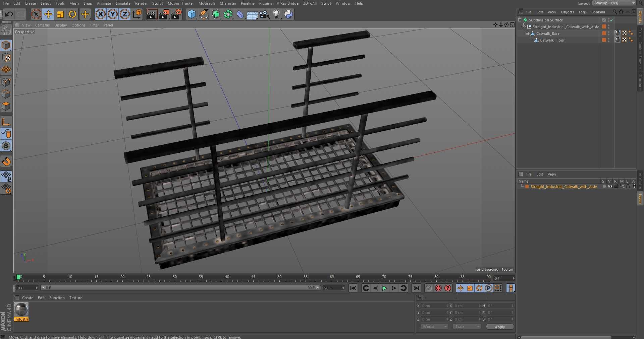
Task: Click the H rotation input field
Action: 500,306
